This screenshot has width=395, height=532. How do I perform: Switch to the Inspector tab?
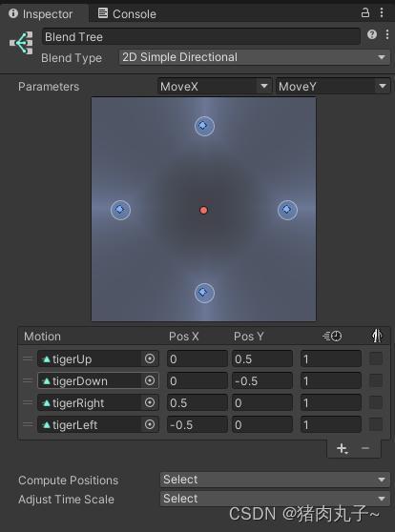41,14
